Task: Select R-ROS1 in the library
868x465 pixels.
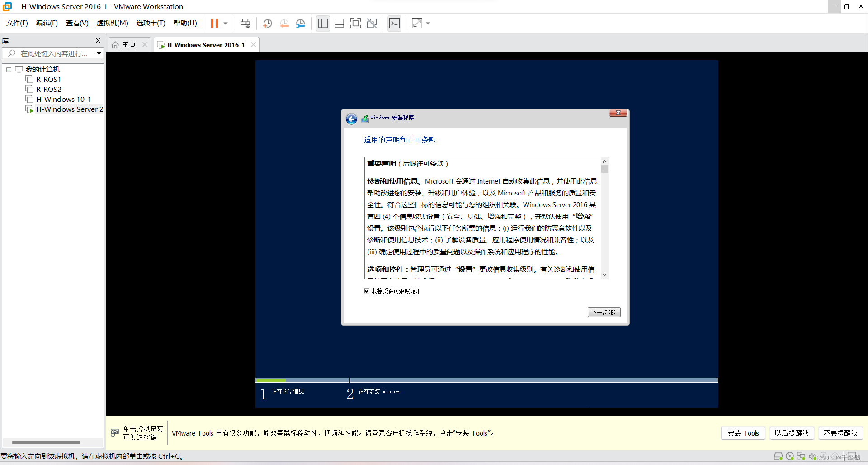Action: tap(48, 80)
